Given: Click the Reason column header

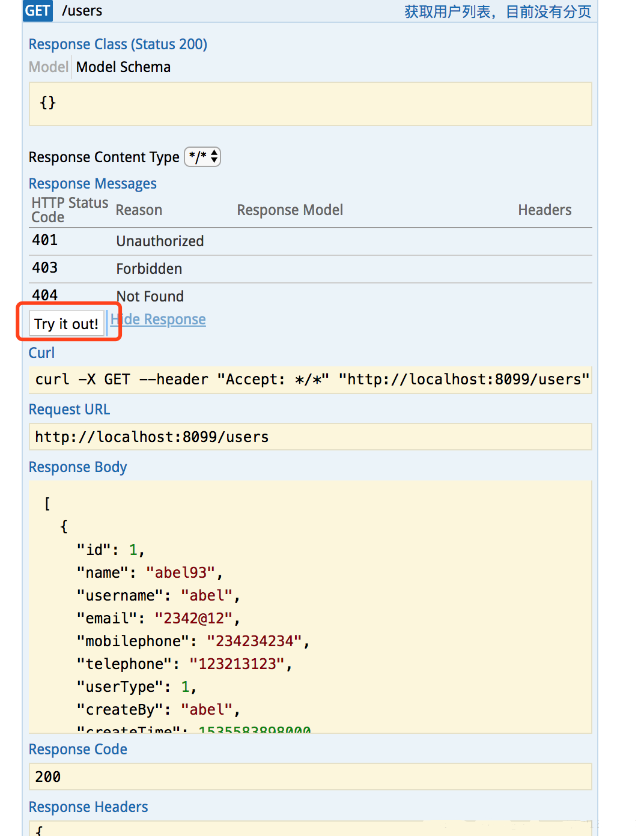Looking at the screenshot, I should pyautogui.click(x=139, y=210).
